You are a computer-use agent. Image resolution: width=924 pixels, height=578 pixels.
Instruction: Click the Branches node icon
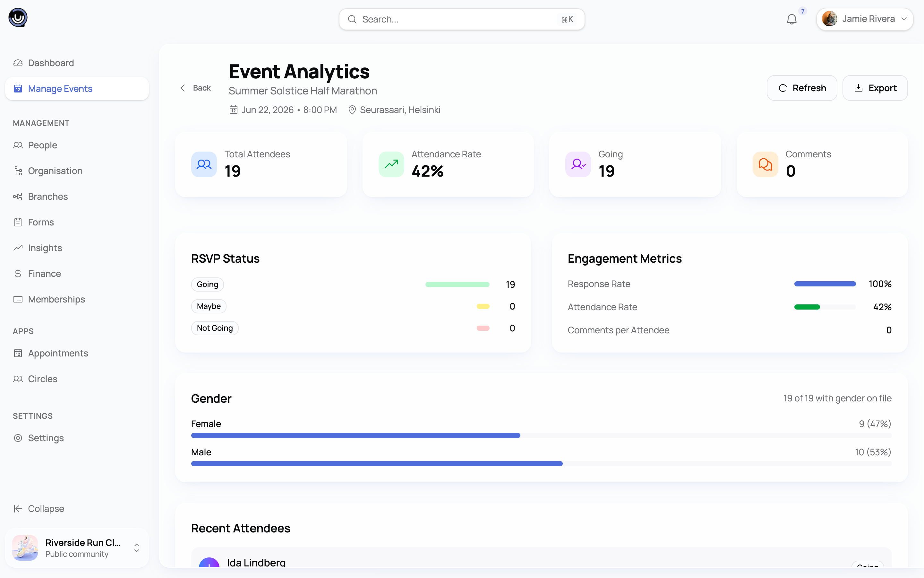point(18,197)
